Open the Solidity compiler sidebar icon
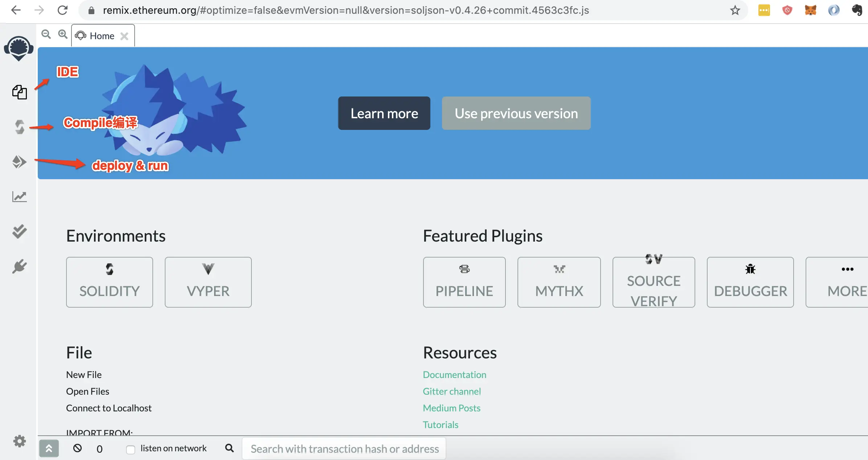Screen dimensions: 868x460 (x=19, y=127)
